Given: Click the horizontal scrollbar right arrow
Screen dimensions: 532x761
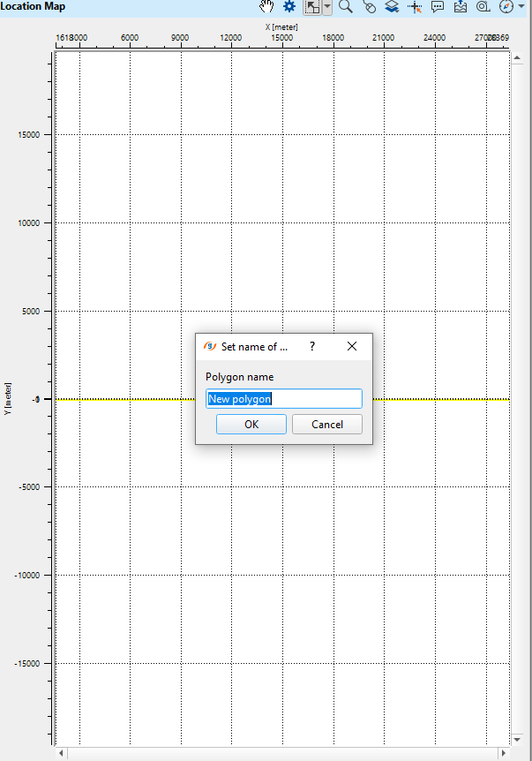Looking at the screenshot, I should pos(504,753).
